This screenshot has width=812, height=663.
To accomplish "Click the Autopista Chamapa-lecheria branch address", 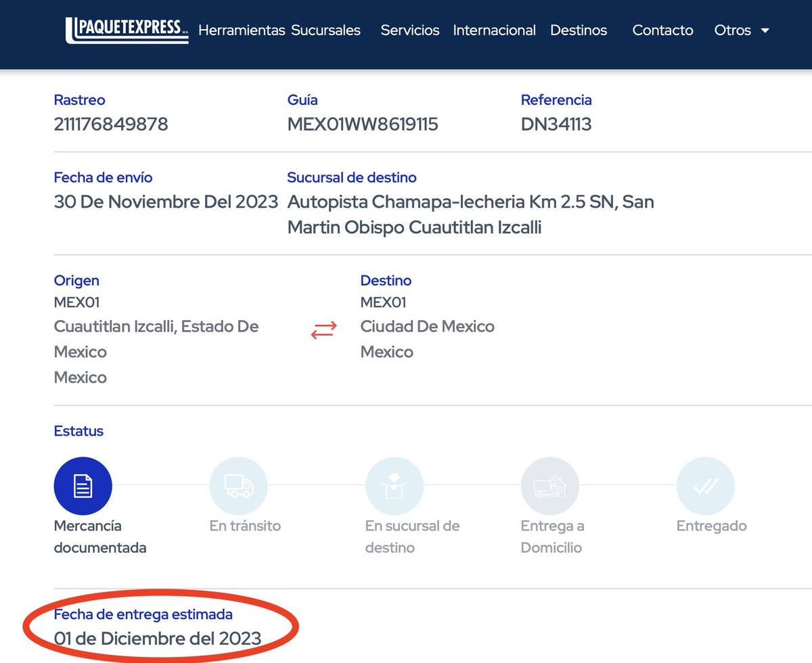I will 471,214.
